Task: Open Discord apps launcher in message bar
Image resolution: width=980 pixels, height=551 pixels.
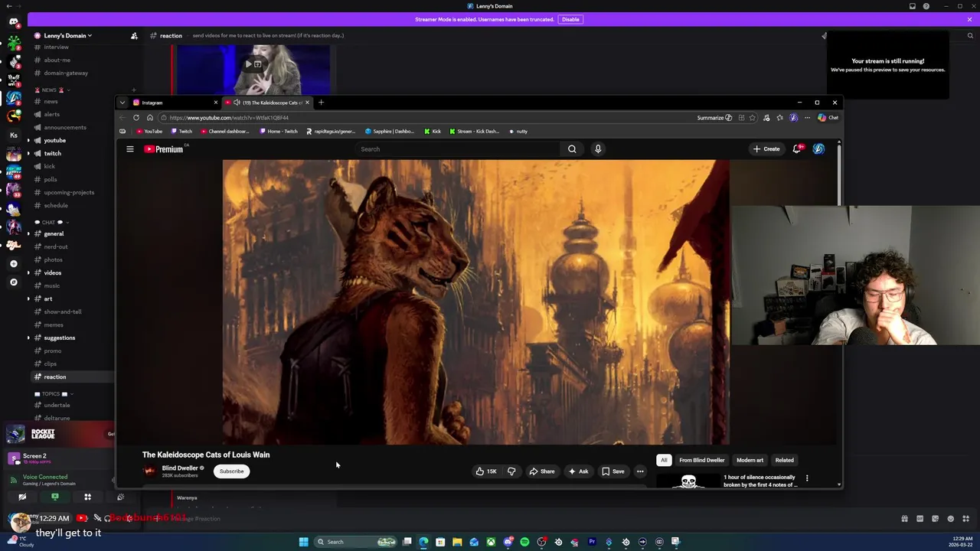Action: 965,519
